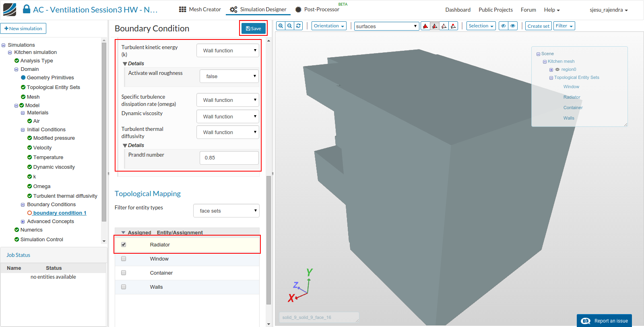Select the wireframe render mode icon
This screenshot has height=327, width=644.
[x=444, y=26]
